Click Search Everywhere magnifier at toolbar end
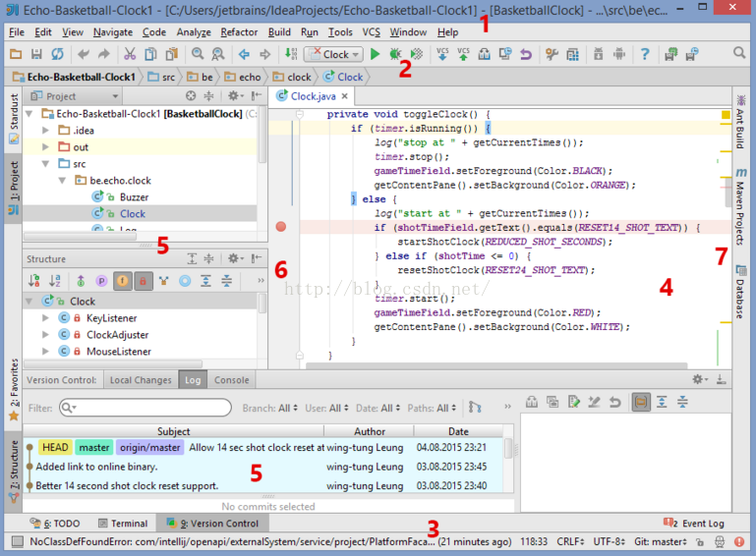This screenshot has width=756, height=556. coord(739,52)
